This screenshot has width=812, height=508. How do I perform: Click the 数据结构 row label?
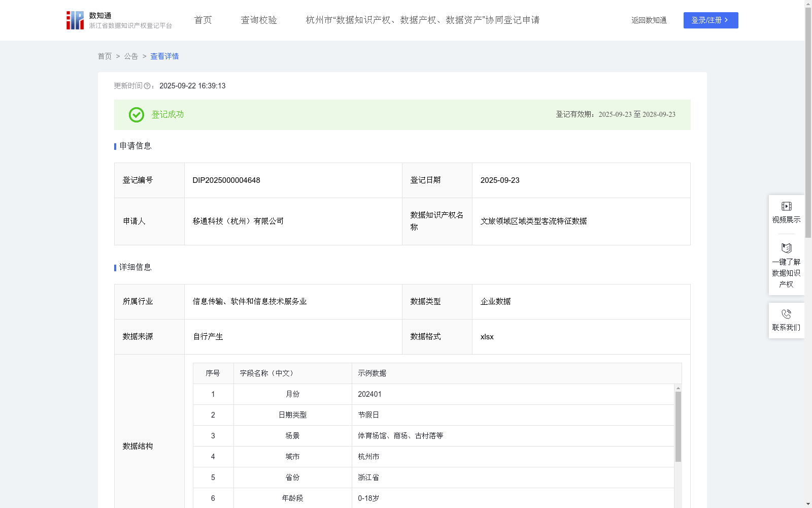(138, 447)
